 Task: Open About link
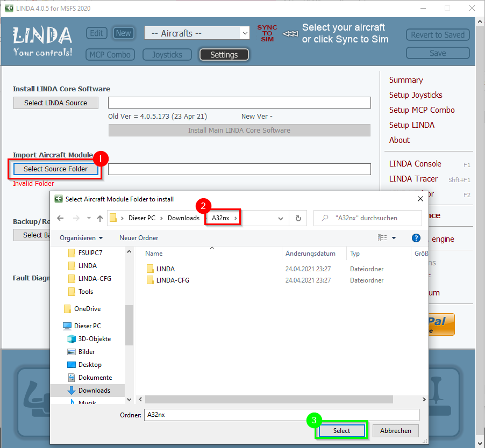(x=400, y=140)
